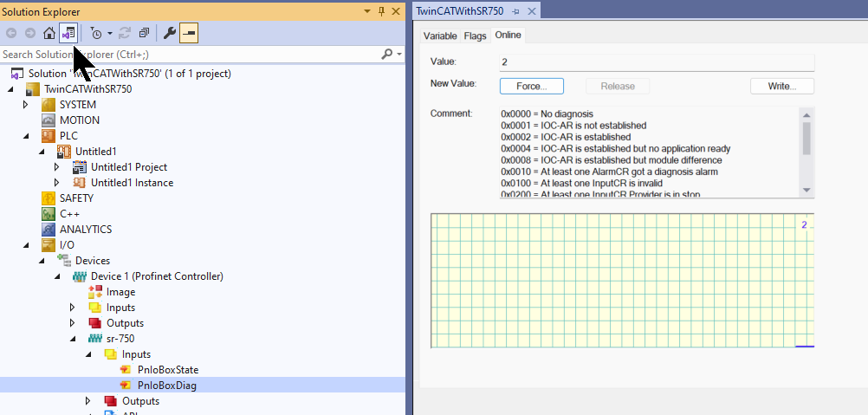This screenshot has width=868, height=415.
Task: Toggle Switch Views icon in Solution Explorer toolbar
Action: click(68, 34)
